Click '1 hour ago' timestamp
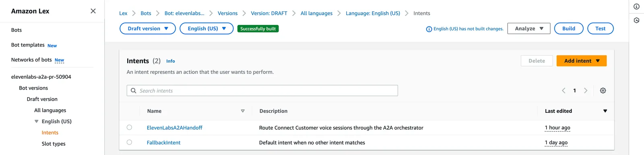 tap(557, 128)
